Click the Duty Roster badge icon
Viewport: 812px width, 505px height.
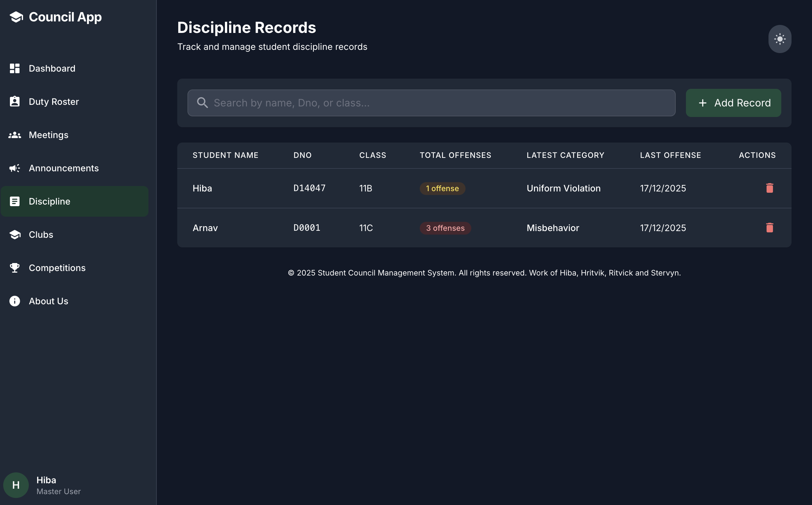15,102
